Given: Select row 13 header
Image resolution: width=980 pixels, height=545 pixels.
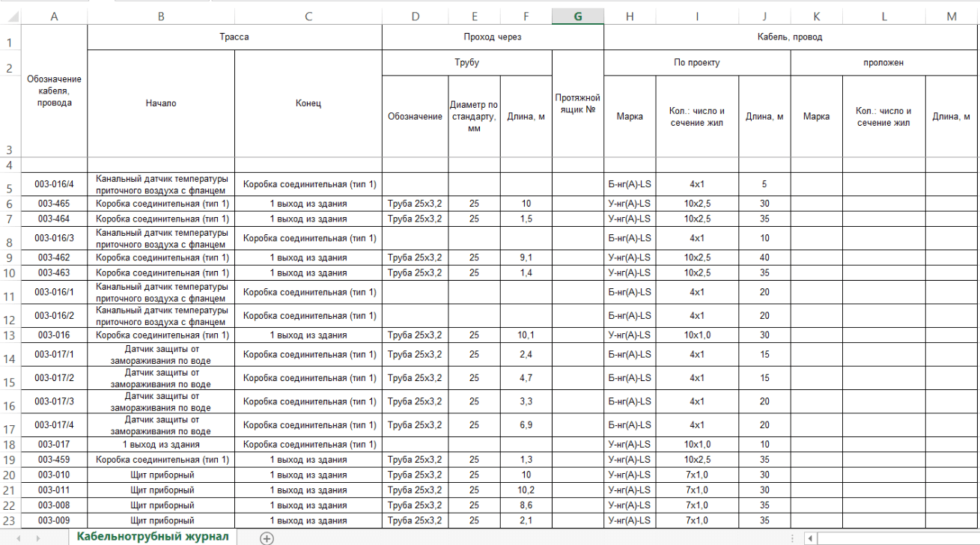Looking at the screenshot, I should tap(10, 335).
